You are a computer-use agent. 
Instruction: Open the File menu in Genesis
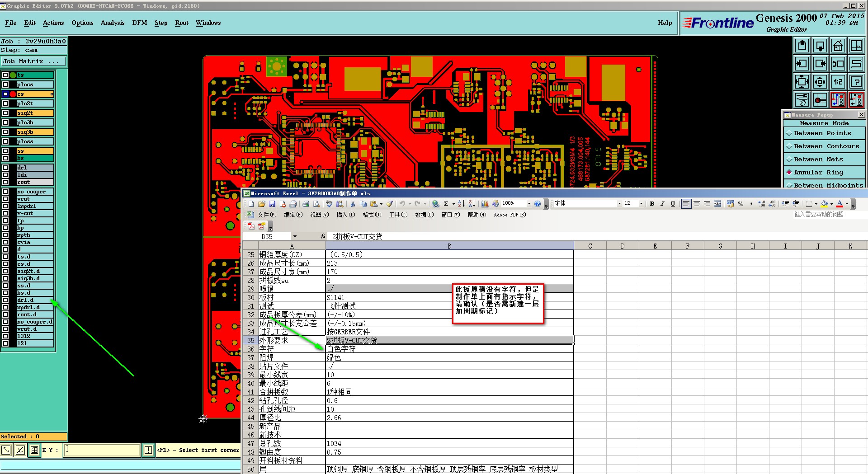[x=11, y=23]
